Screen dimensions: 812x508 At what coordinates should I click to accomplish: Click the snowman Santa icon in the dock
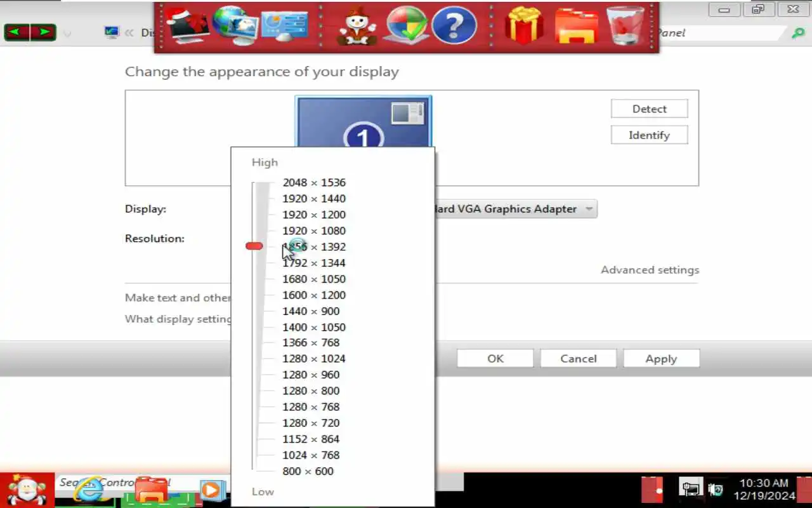click(x=357, y=27)
